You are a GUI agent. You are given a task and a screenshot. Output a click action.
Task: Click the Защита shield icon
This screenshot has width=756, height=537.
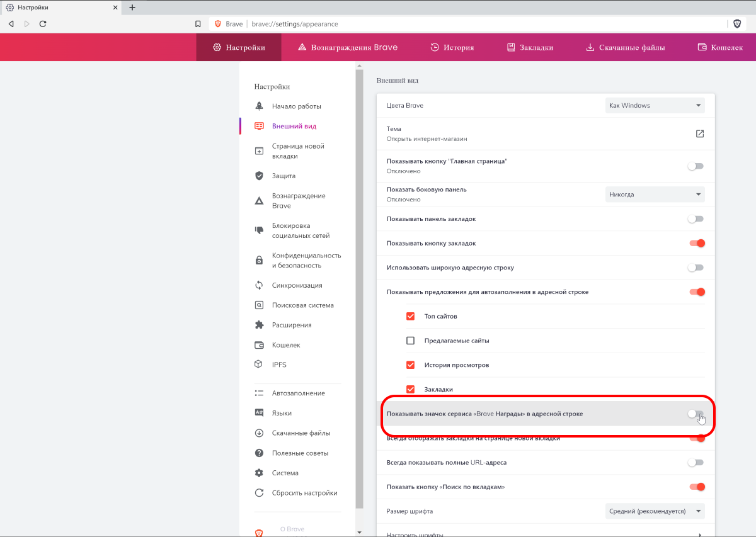pyautogui.click(x=259, y=176)
